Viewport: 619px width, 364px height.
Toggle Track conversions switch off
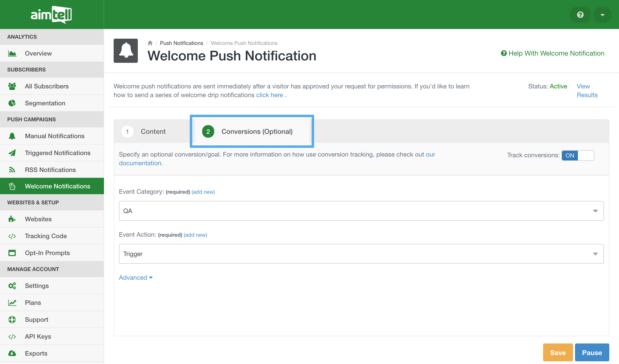click(577, 155)
